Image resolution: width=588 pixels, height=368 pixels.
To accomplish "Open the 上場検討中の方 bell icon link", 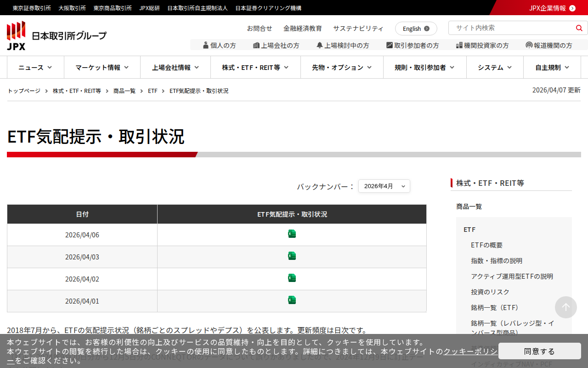I will (343, 45).
